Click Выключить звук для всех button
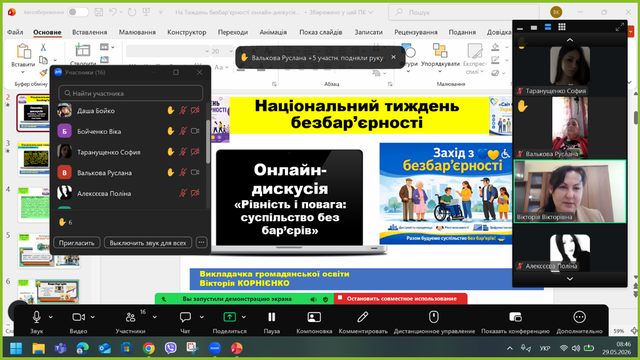 pos(148,242)
